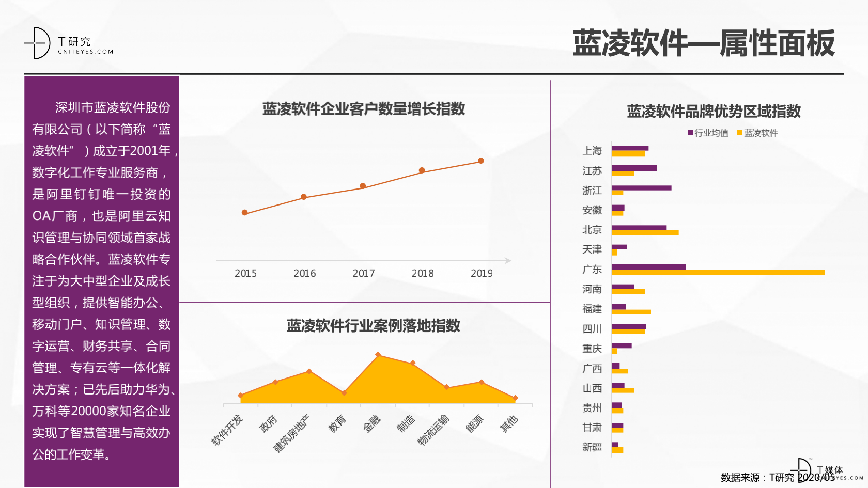Click the 北京 region label
This screenshot has width=868, height=488.
point(592,230)
